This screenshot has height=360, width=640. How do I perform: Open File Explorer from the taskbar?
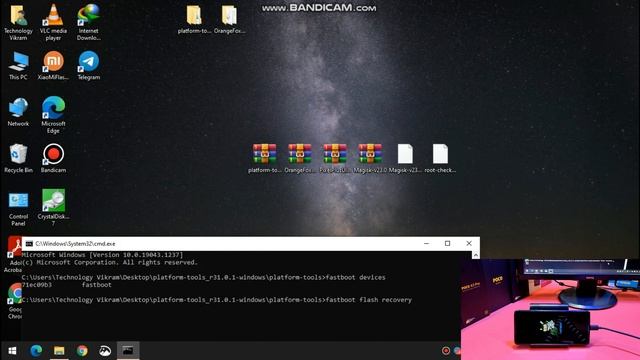[59, 351]
